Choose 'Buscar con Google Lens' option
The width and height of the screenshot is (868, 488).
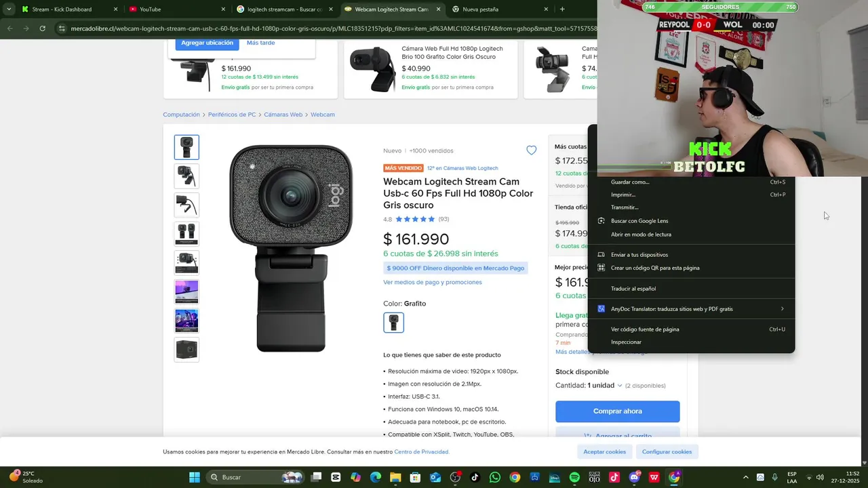(x=692, y=221)
